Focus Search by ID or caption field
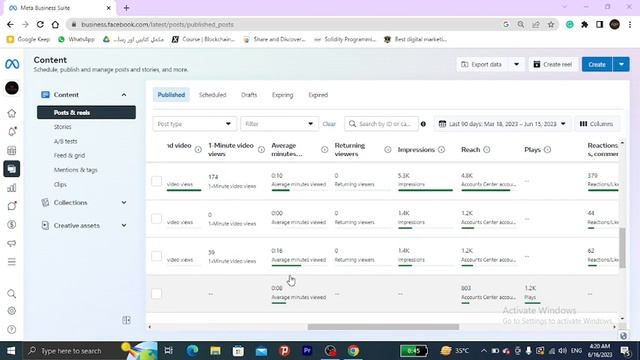Screen dimensions: 640x360 381,124
